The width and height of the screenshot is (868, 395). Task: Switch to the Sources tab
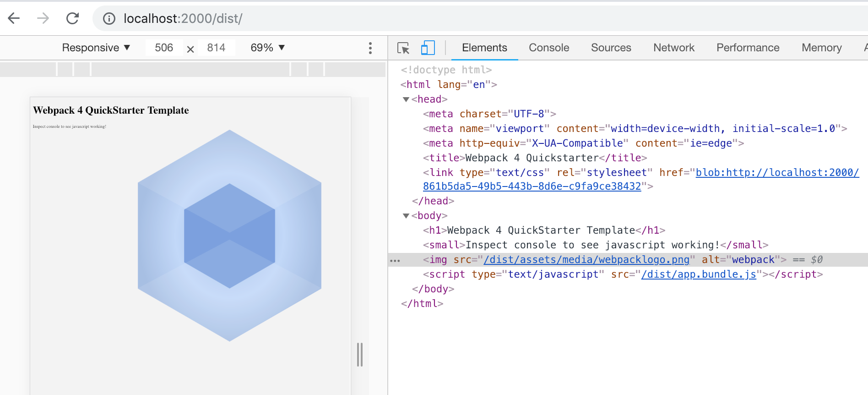[611, 48]
